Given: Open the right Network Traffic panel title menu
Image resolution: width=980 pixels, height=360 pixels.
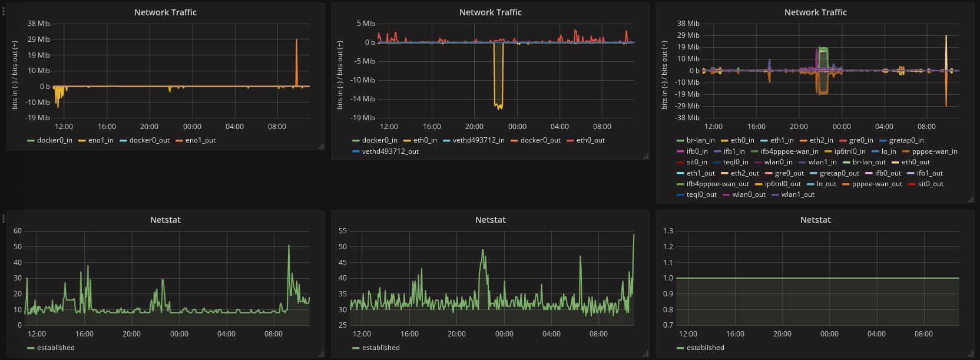Looking at the screenshot, I should point(815,12).
